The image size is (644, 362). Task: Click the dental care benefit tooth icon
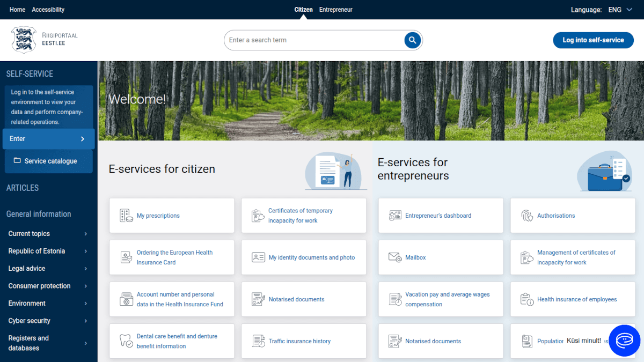tap(126, 341)
